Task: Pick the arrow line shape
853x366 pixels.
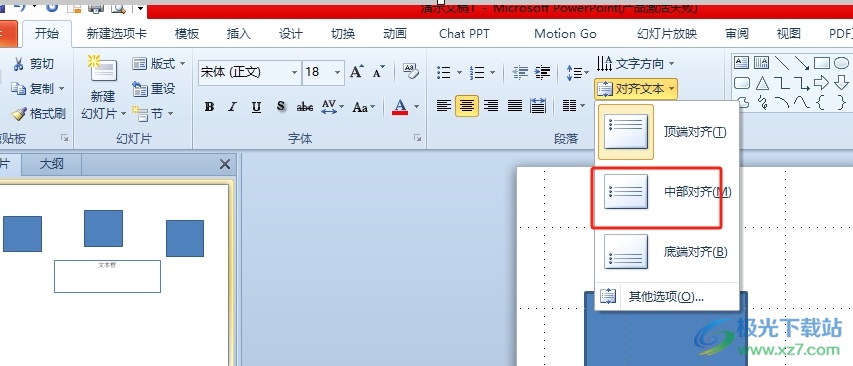Action: (801, 63)
